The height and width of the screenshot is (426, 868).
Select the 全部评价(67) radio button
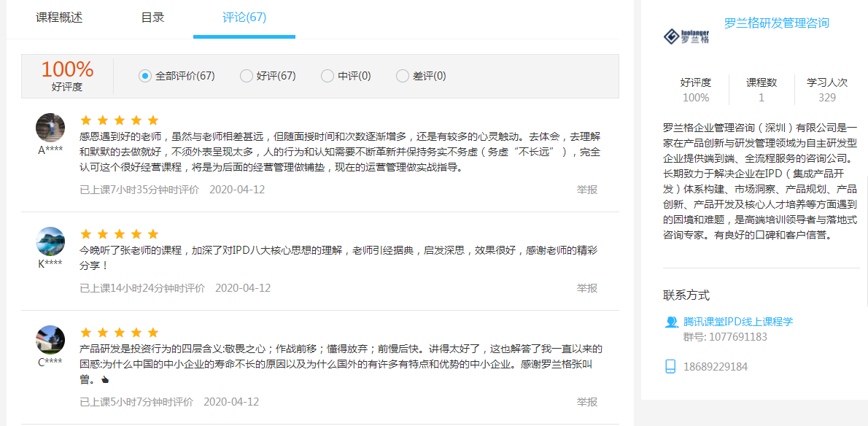pyautogui.click(x=145, y=76)
